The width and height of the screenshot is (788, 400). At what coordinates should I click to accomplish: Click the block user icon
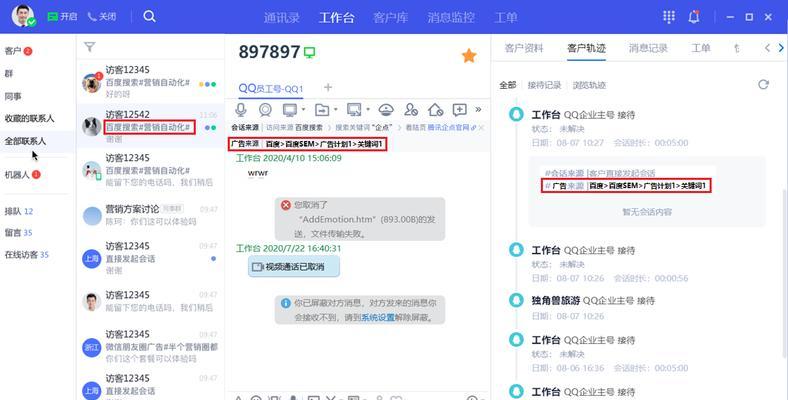tap(411, 110)
